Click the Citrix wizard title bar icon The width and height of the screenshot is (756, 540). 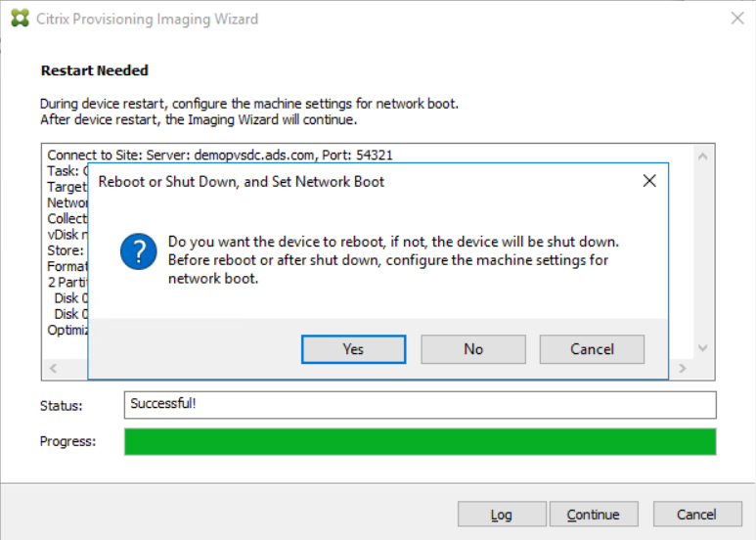point(20,19)
